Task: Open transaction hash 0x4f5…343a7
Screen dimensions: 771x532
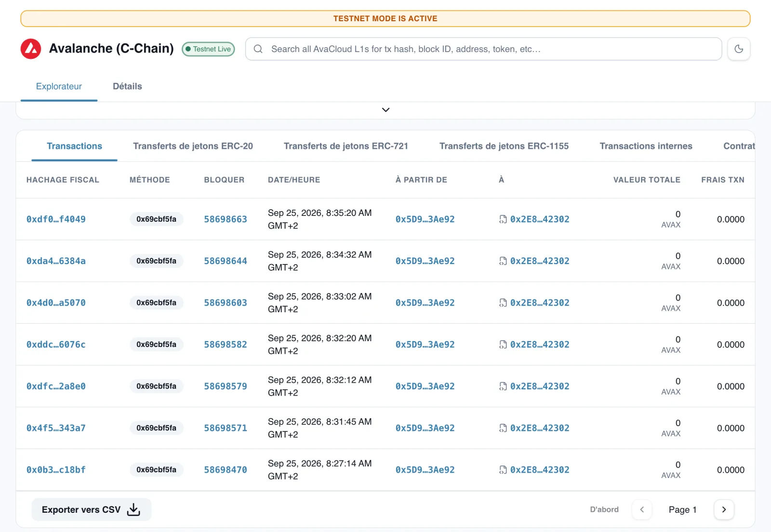Action: pos(56,428)
